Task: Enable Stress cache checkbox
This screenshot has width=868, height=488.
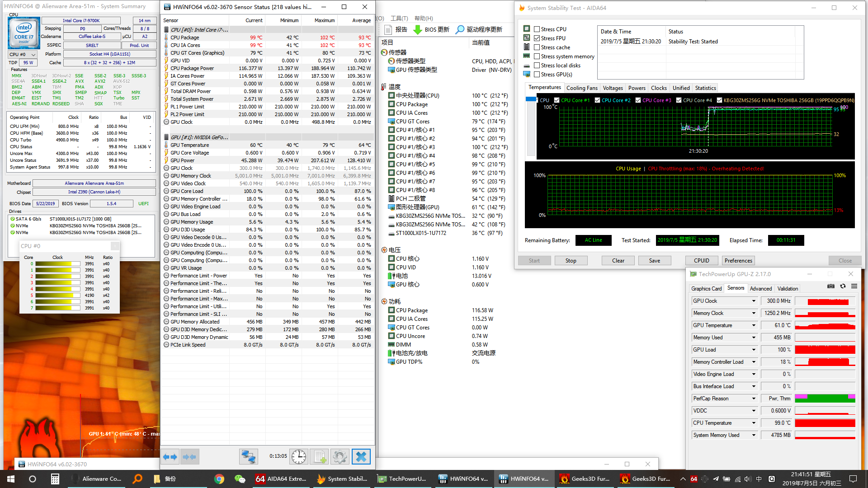Action: click(537, 47)
